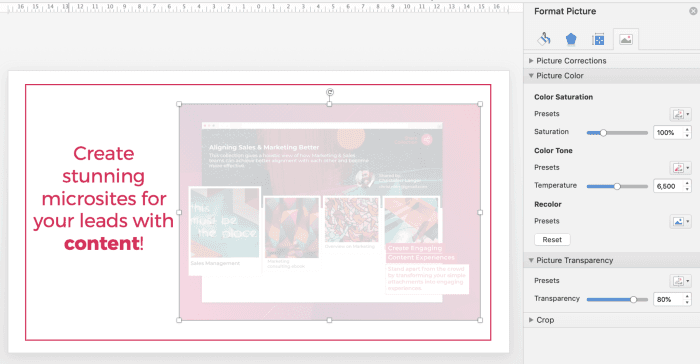Click the right-middle resize handle of picture

(480, 212)
